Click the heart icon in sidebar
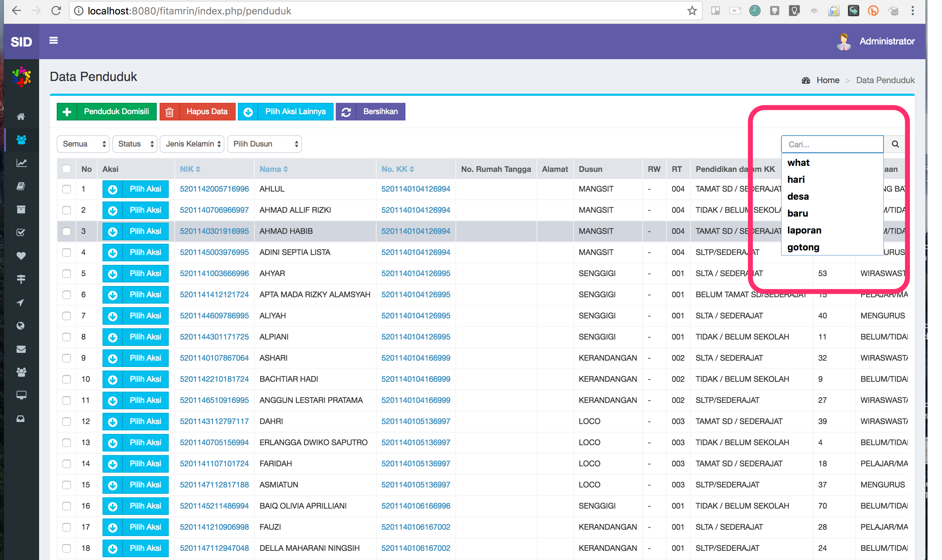 point(21,255)
